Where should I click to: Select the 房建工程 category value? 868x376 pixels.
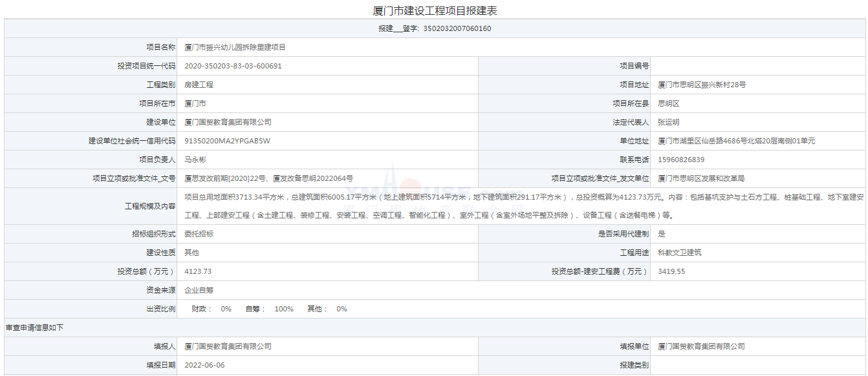click(x=199, y=85)
